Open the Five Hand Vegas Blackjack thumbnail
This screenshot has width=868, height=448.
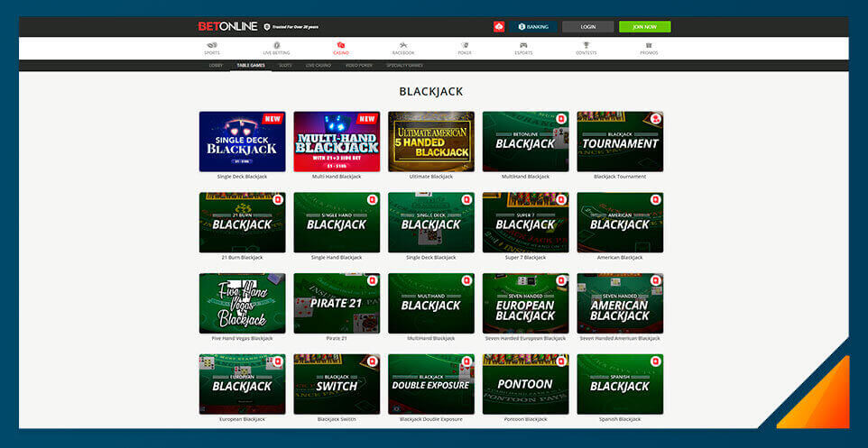243,303
